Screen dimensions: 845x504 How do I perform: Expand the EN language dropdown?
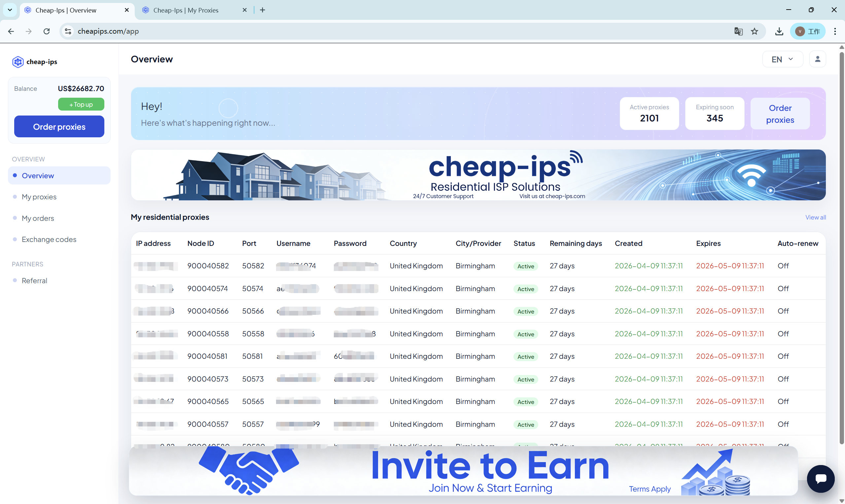coord(782,59)
